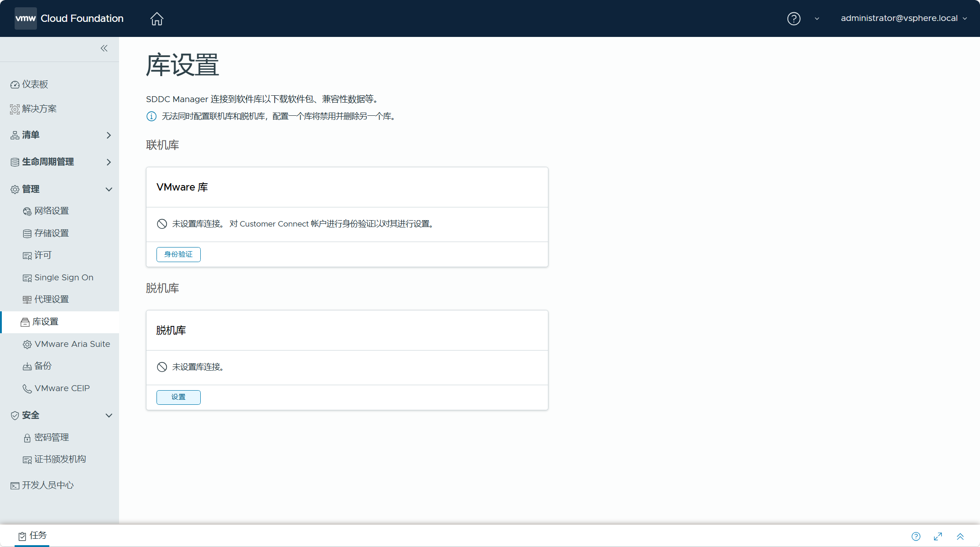Click 身份验证 to authenticate VMware库

178,253
